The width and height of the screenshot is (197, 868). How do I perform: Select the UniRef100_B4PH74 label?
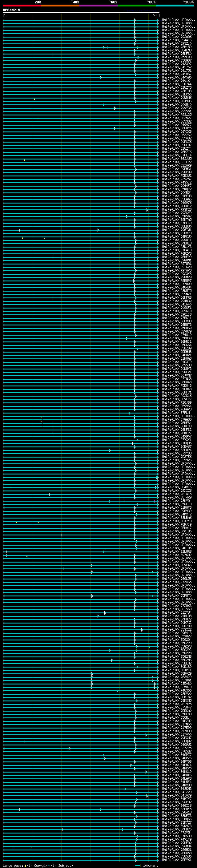[x=177, y=765]
